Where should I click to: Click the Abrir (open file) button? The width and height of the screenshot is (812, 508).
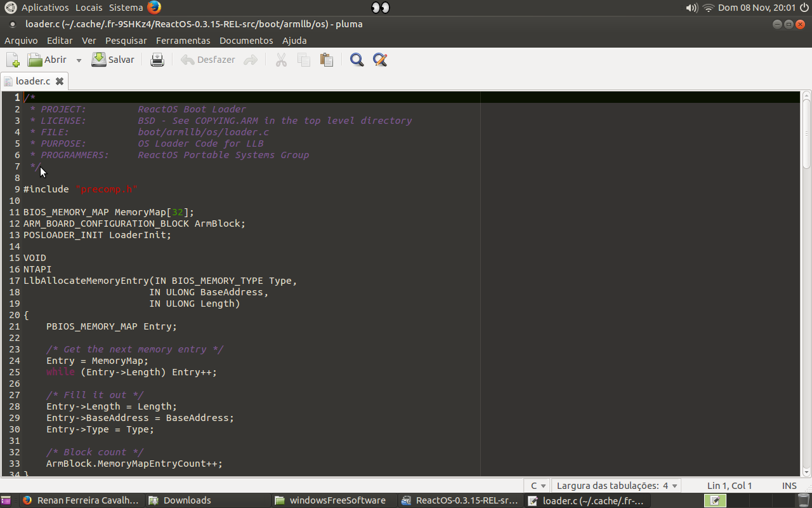[x=47, y=60]
